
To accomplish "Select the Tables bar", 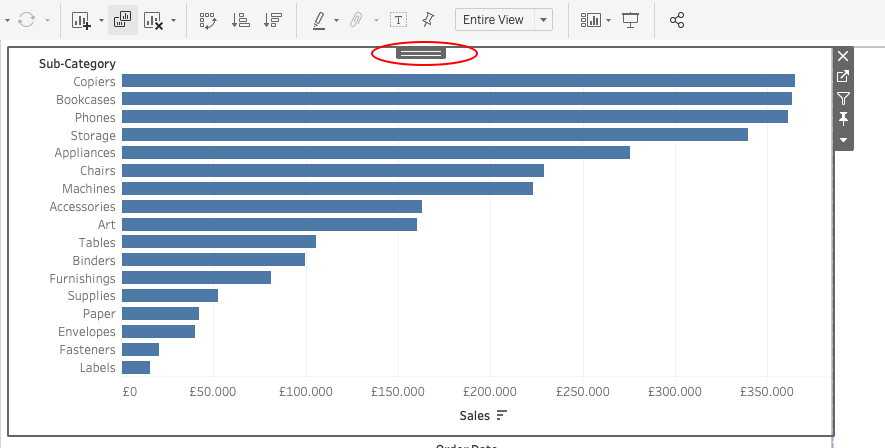I will coord(219,242).
